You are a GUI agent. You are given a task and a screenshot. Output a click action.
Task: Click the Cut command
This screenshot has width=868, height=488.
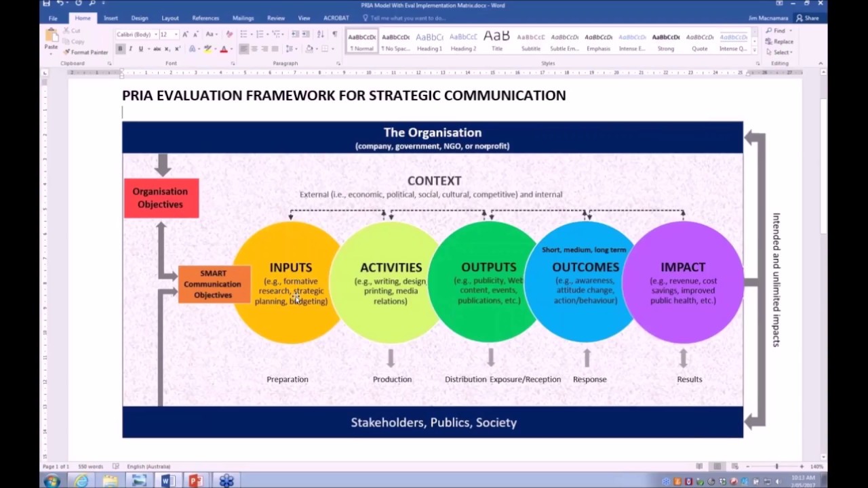72,30
